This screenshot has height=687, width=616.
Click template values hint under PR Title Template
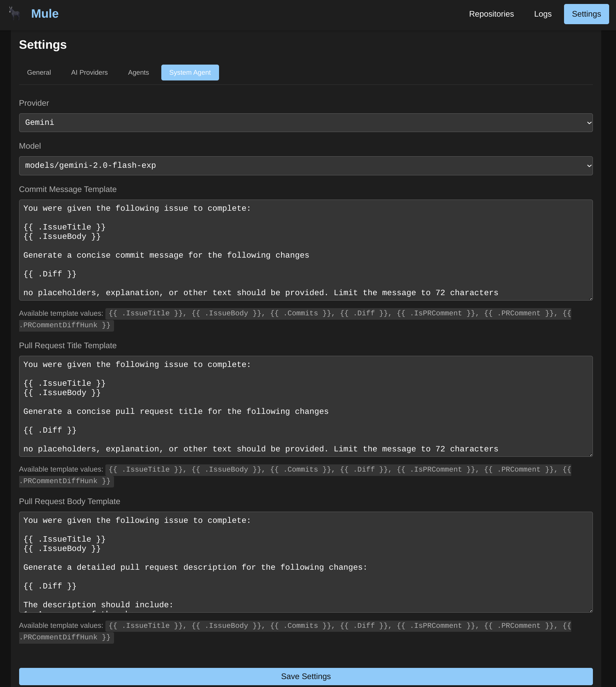(295, 475)
